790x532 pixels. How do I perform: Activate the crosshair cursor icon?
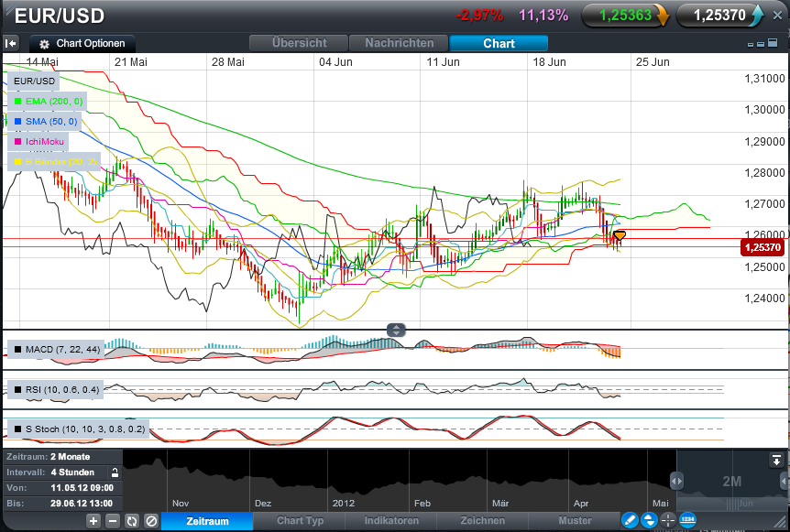(668, 520)
